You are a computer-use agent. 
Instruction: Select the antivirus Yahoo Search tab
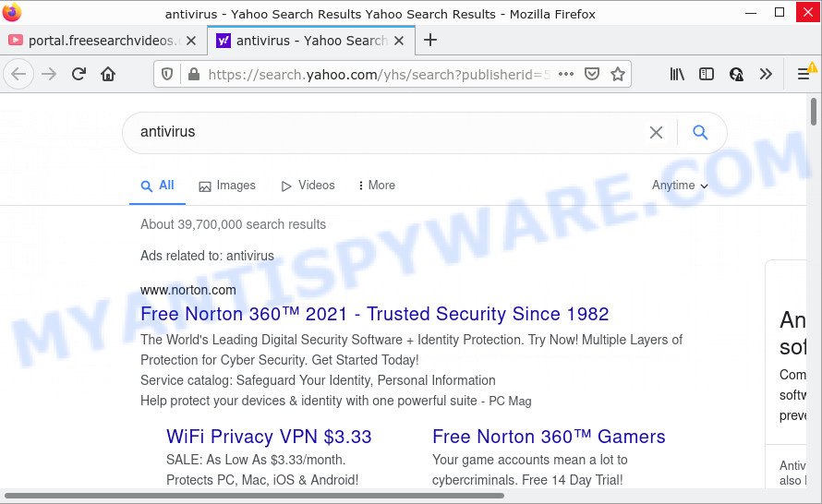(311, 41)
